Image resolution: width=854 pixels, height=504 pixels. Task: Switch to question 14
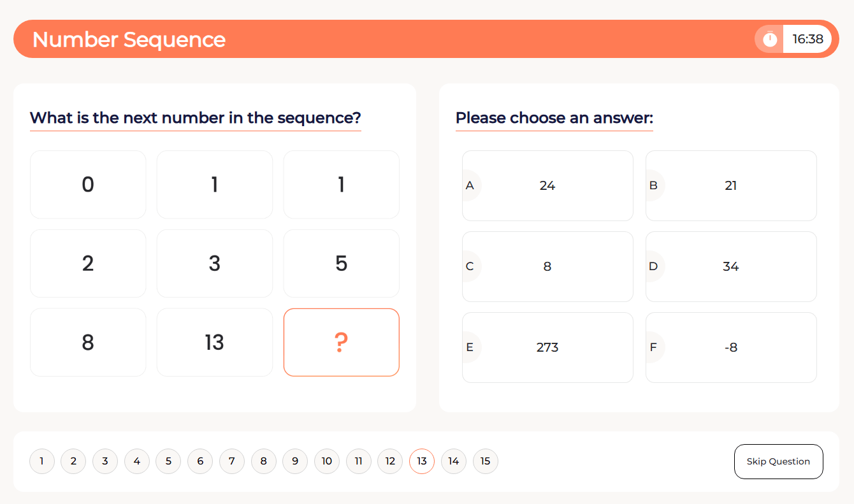[454, 461]
